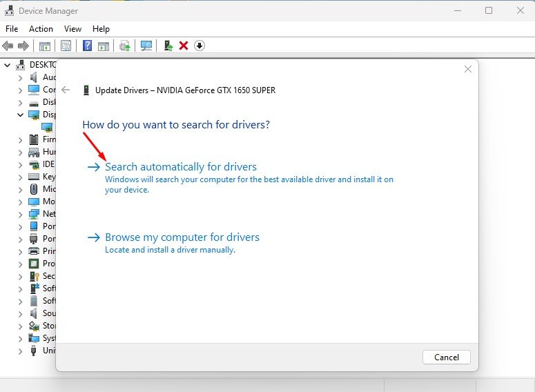Select the Security devices key icon
The width and height of the screenshot is (535, 392).
point(35,276)
